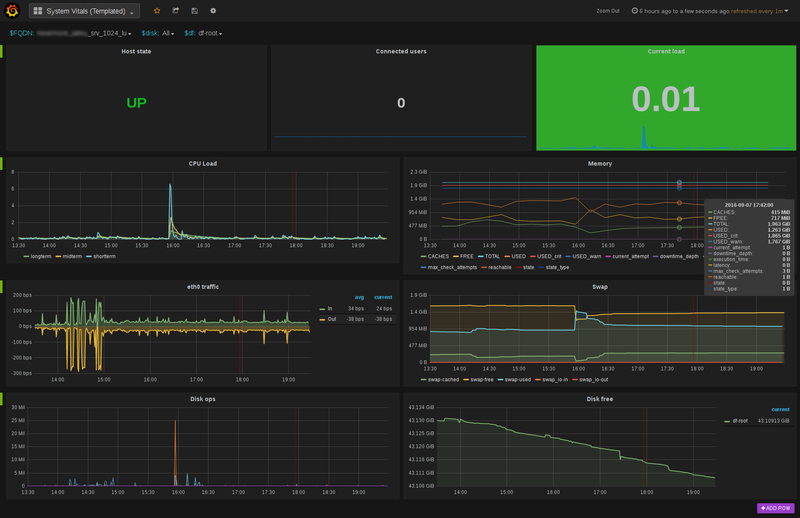Viewport: 800px width, 518px height.
Task: Open the Host state panel title menu
Action: (x=136, y=52)
